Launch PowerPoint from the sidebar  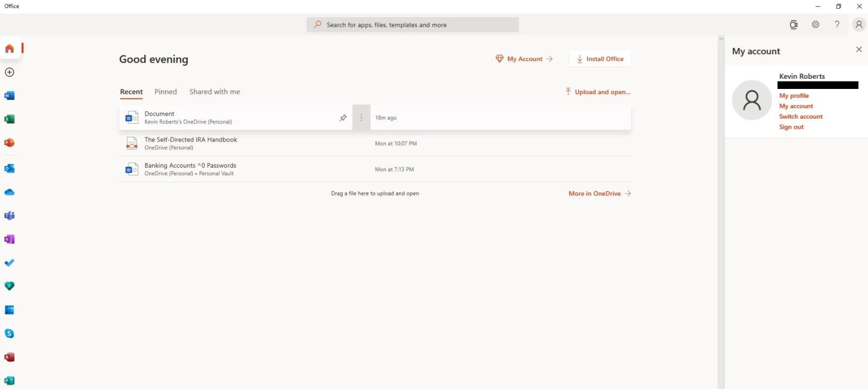click(x=10, y=143)
